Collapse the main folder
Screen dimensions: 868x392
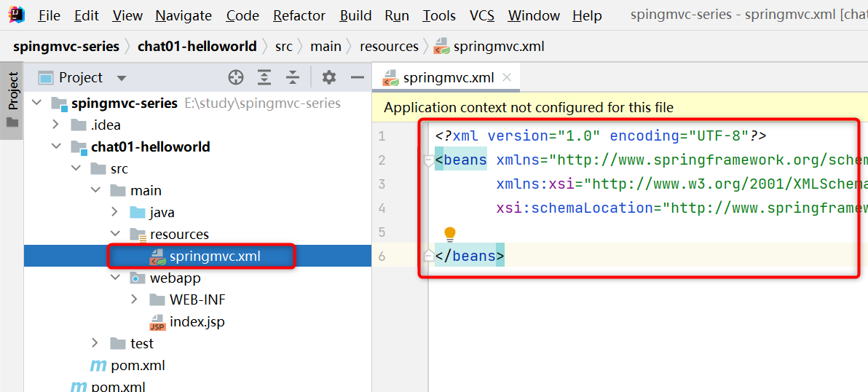[95, 190]
